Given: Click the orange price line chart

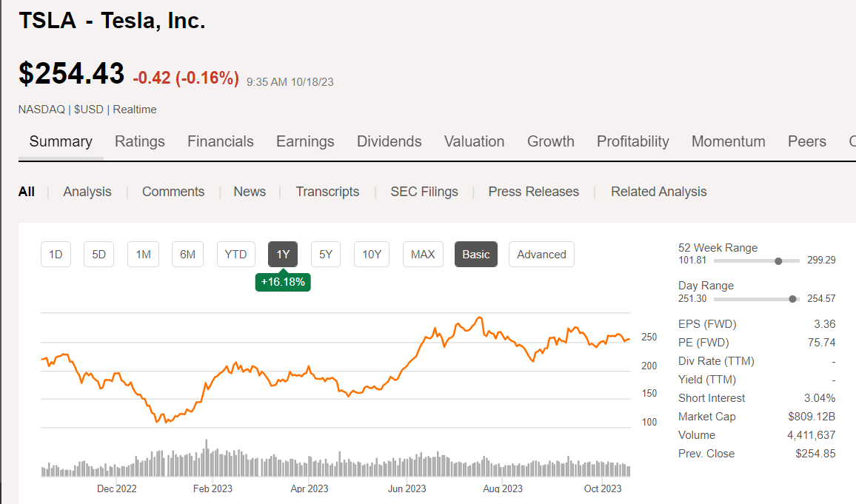Looking at the screenshot, I should [x=335, y=370].
